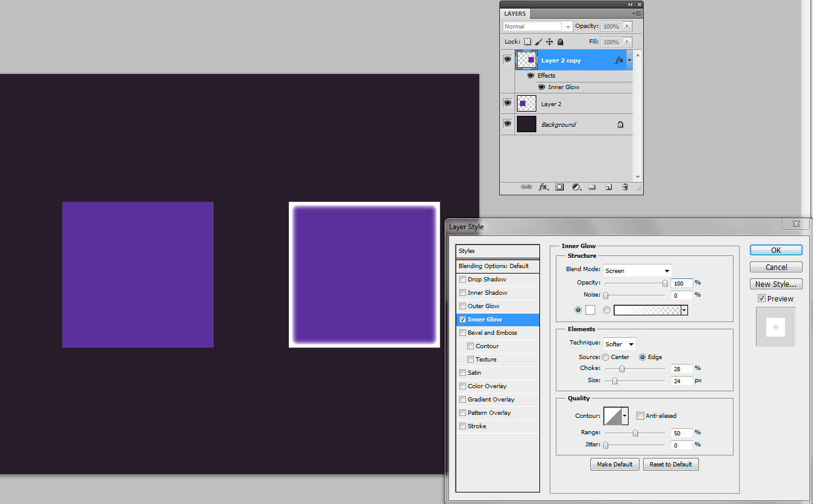Uncheck the Inner Glow checkbox
The height and width of the screenshot is (504, 813).
[x=463, y=320]
